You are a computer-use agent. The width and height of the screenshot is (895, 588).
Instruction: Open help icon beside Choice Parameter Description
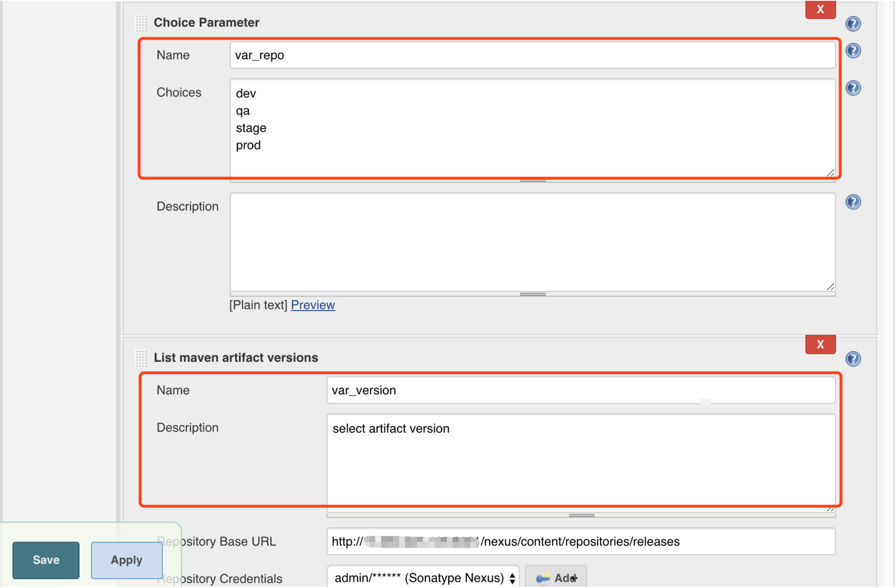click(853, 202)
